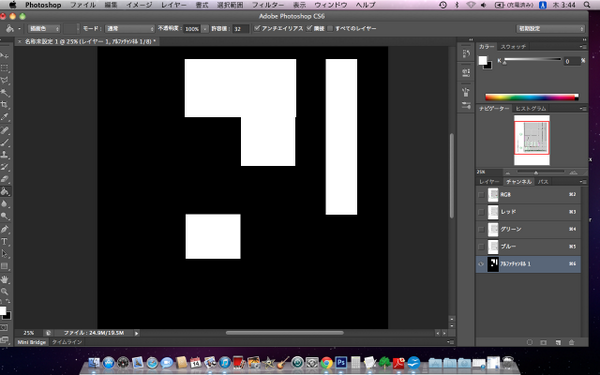Screen dimensions: 600x375
Task: Click the K grayscale slider
Action: pos(533,60)
